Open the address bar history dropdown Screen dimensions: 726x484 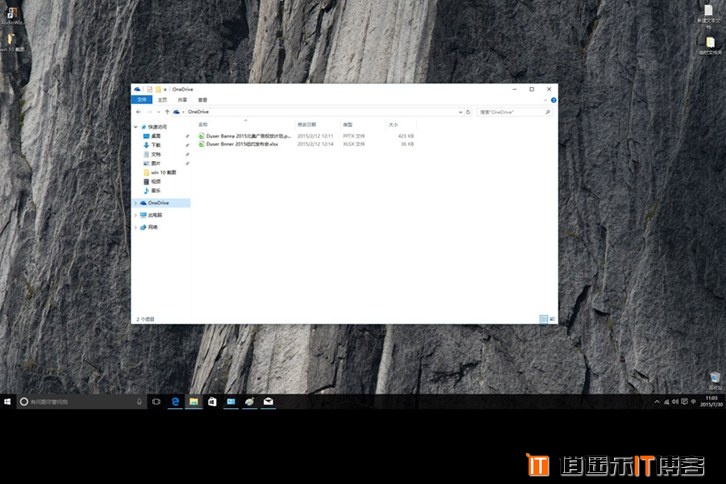[x=460, y=112]
